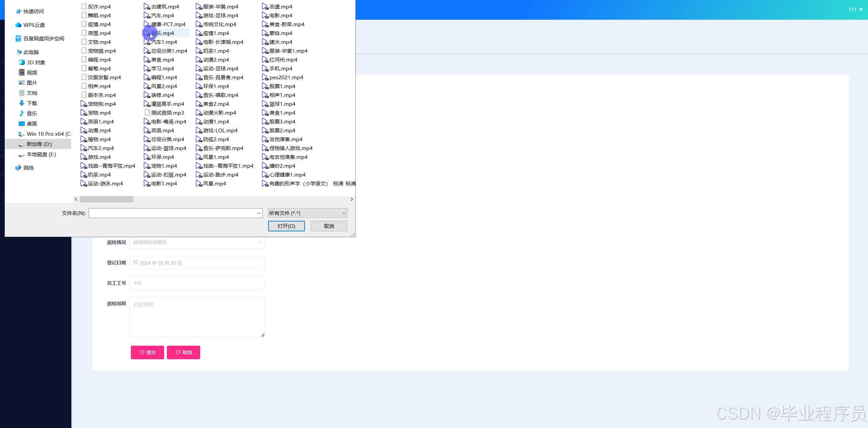The height and width of the screenshot is (428, 868).
Task: Click the 快速访问 star icon
Action: tap(18, 11)
